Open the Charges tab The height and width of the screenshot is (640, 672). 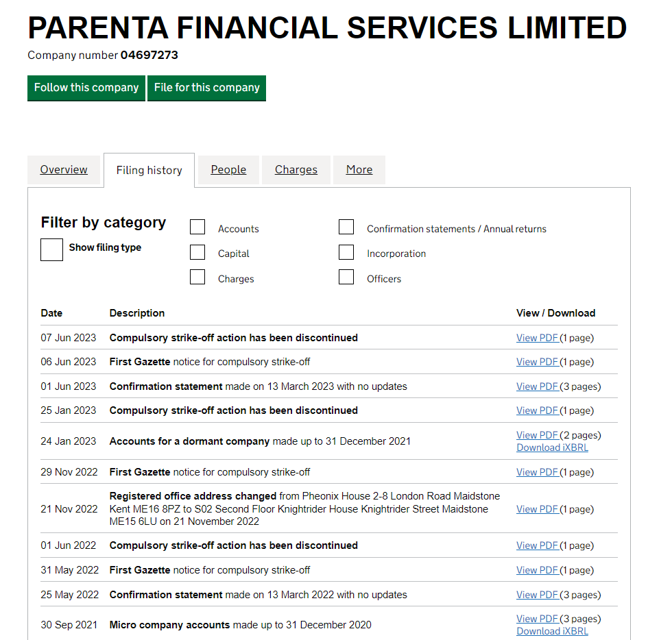tap(296, 170)
